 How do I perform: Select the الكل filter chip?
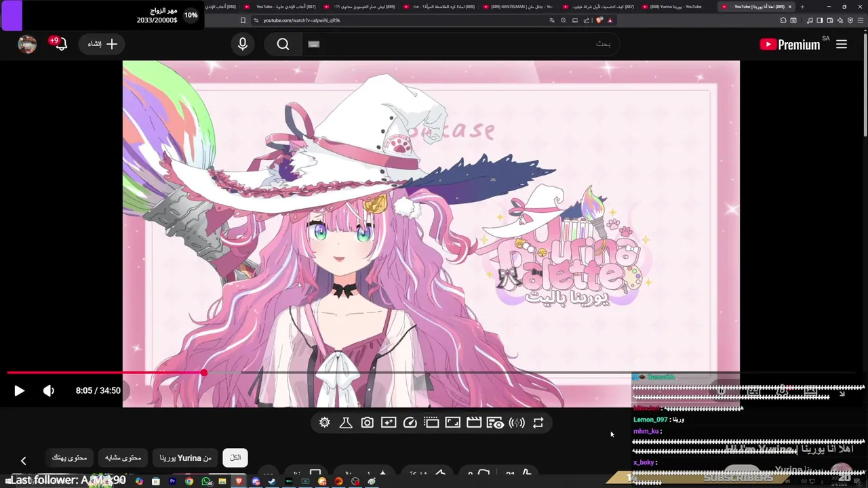tap(235, 457)
